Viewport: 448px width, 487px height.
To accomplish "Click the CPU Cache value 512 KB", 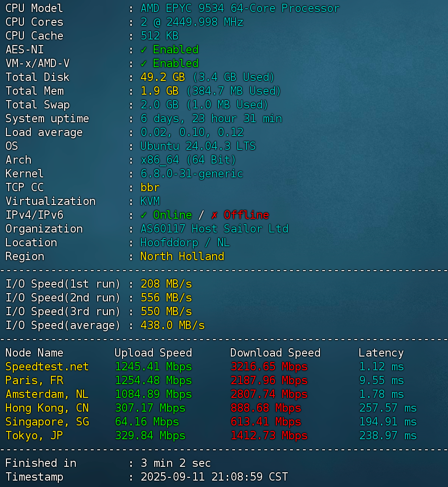I will coord(159,36).
